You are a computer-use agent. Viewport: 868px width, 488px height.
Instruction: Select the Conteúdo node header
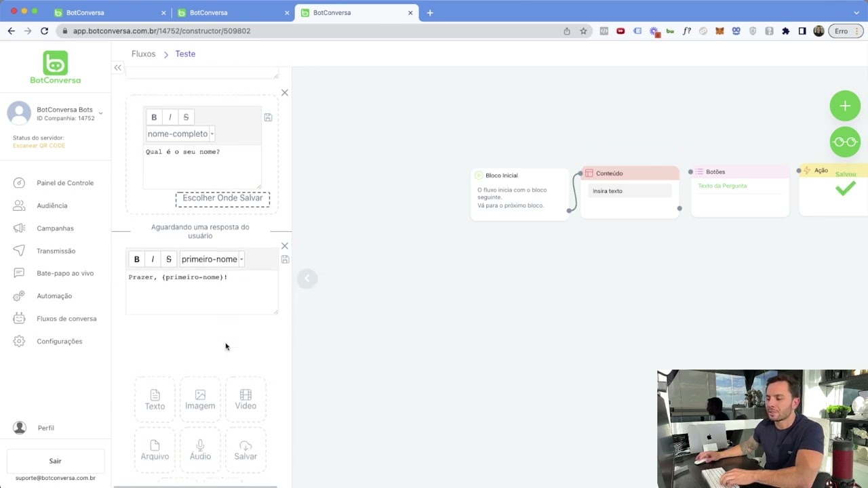[630, 174]
